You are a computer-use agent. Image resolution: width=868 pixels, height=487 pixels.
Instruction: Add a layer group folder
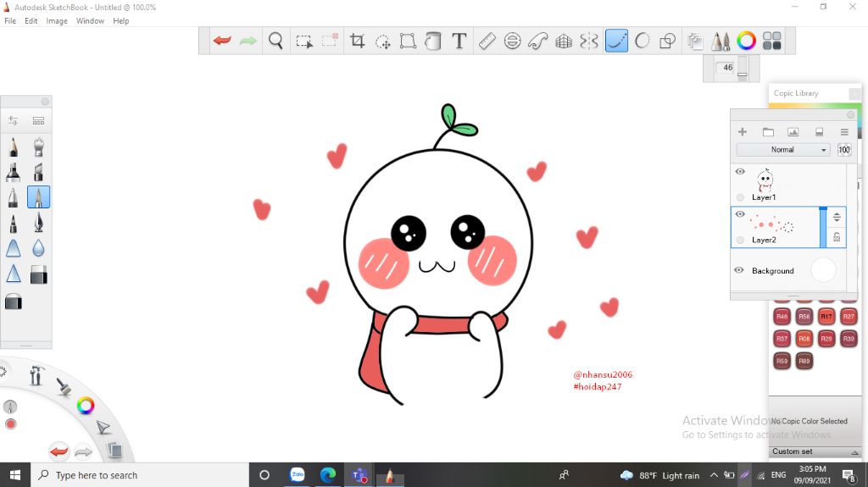pyautogui.click(x=768, y=132)
